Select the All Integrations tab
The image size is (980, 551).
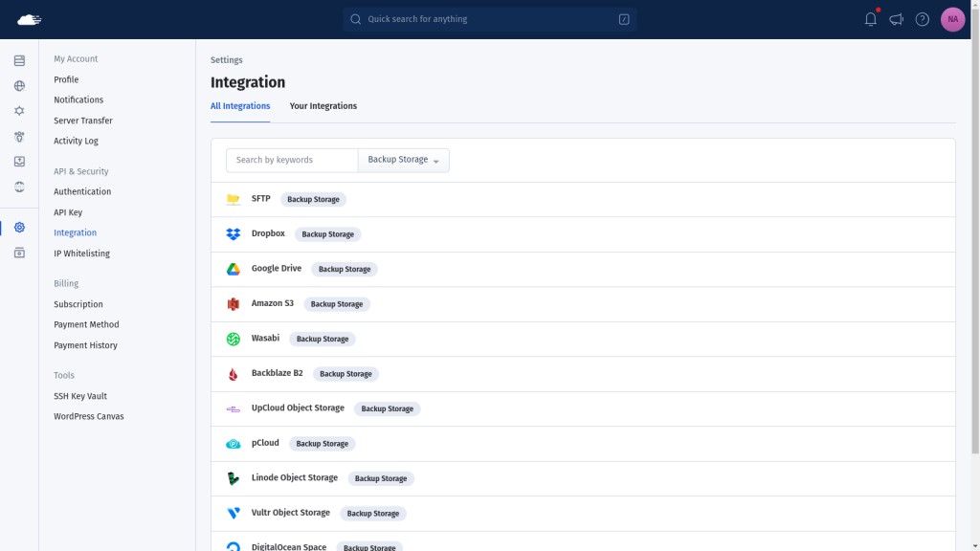click(x=240, y=106)
